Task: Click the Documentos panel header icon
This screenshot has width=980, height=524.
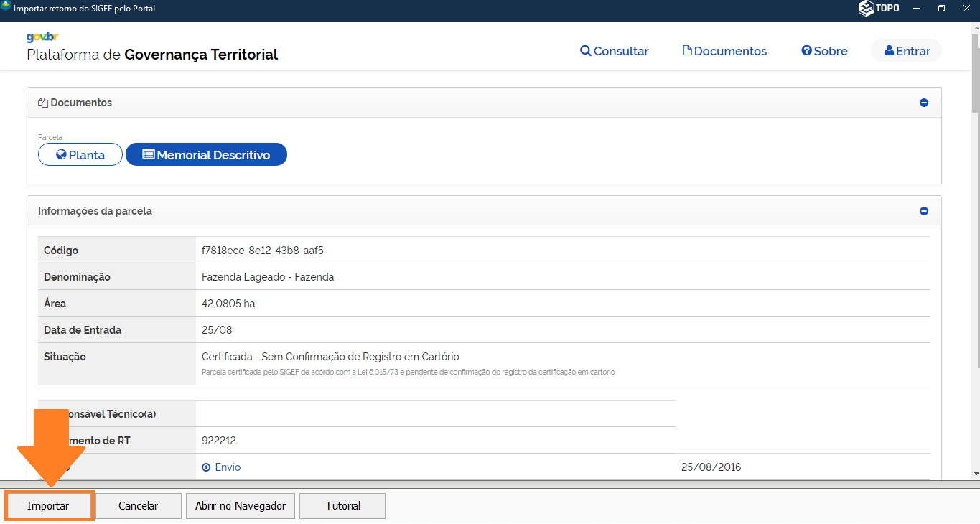Action: 43,103
